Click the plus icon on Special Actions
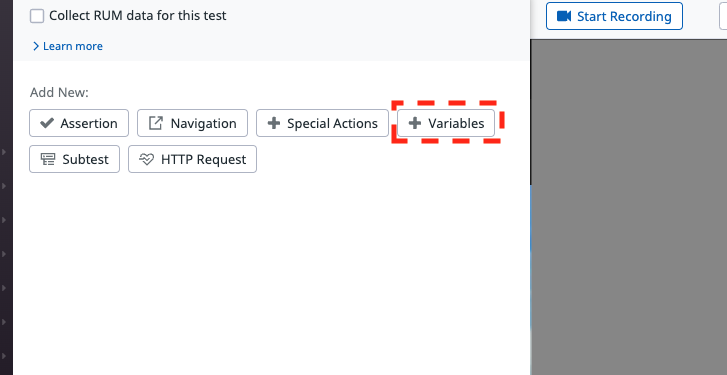The image size is (727, 375). (274, 123)
